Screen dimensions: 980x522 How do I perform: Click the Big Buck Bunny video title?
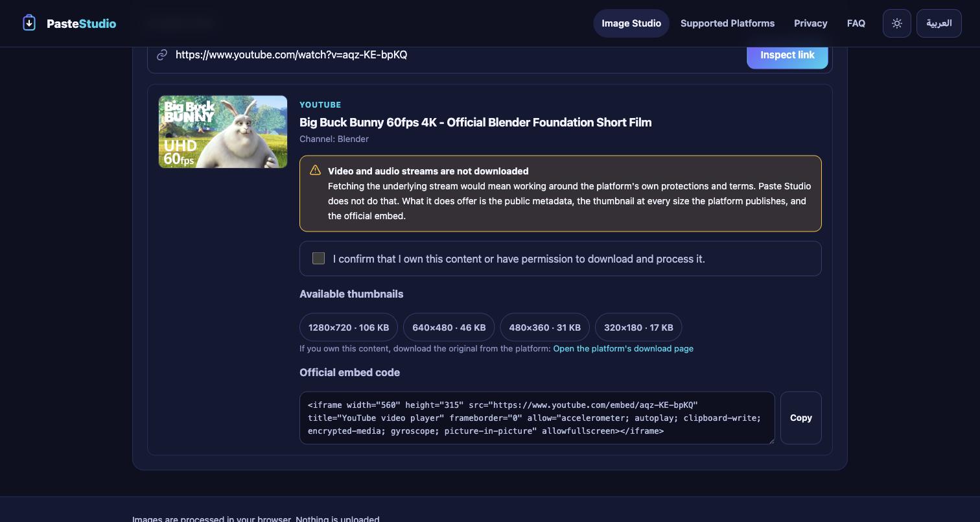475,122
